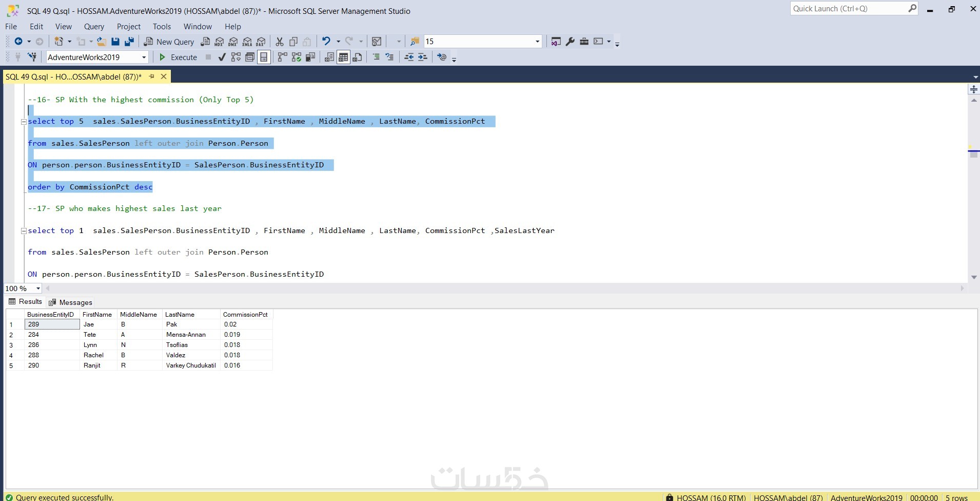Viewport: 980px width, 501px height.
Task: Open the query toolbar overflow options
Action: [454, 59]
